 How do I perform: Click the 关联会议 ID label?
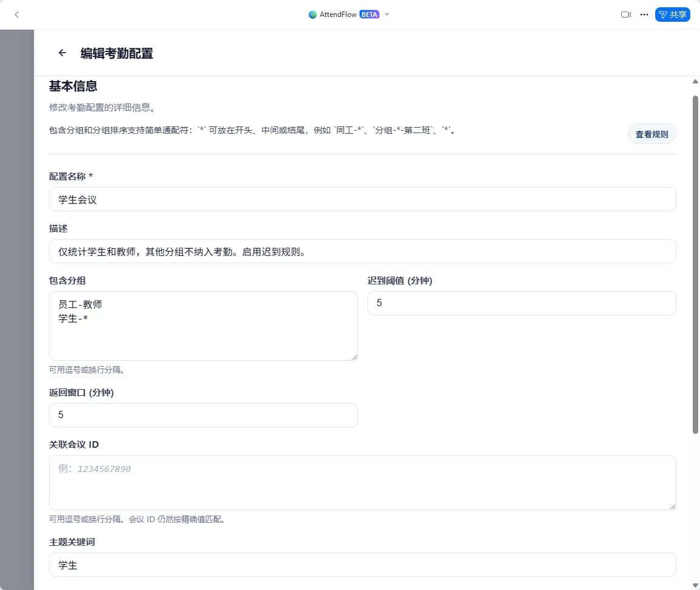[74, 445]
